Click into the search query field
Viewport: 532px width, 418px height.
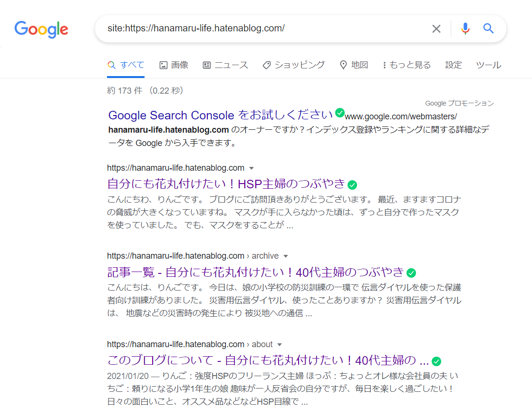click(265, 29)
